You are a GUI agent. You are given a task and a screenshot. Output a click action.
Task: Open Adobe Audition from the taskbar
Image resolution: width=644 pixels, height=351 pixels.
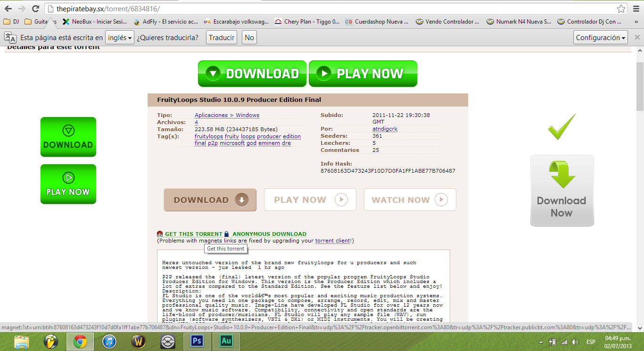click(x=226, y=342)
